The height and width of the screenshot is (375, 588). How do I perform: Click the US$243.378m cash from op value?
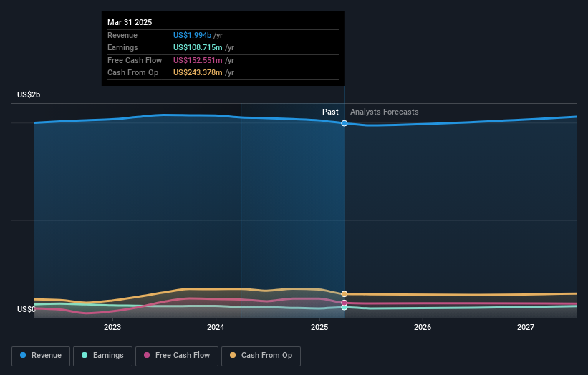click(198, 73)
